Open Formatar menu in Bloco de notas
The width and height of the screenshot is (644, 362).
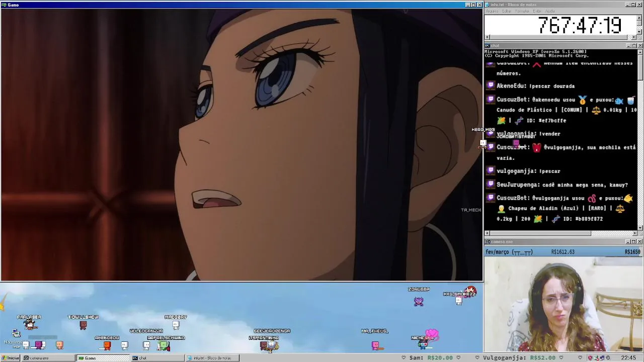click(x=522, y=11)
